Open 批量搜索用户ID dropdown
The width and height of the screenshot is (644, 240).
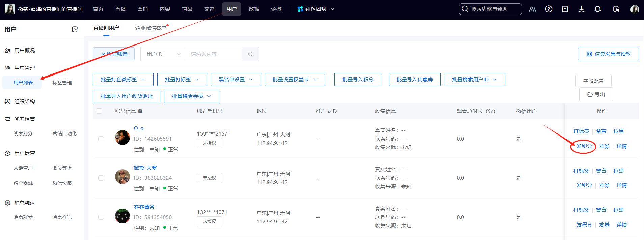coord(475,79)
